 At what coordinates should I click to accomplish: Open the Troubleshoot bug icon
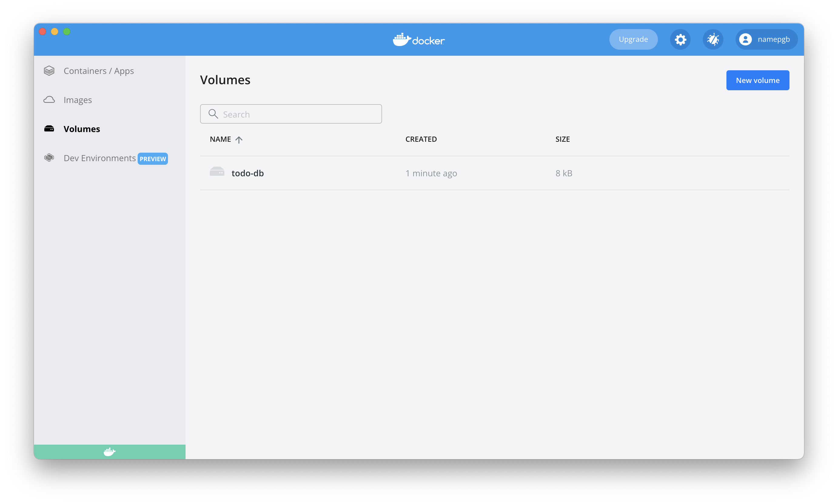[x=713, y=39]
